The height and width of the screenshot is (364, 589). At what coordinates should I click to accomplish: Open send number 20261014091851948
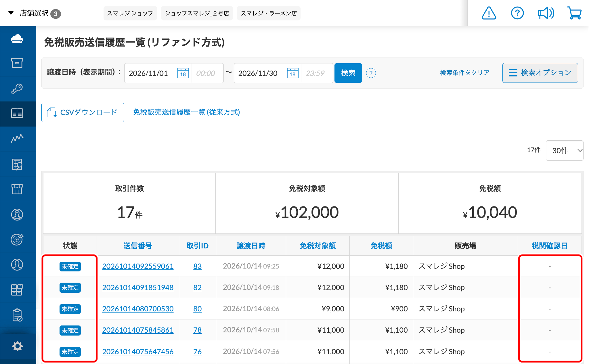coord(138,288)
